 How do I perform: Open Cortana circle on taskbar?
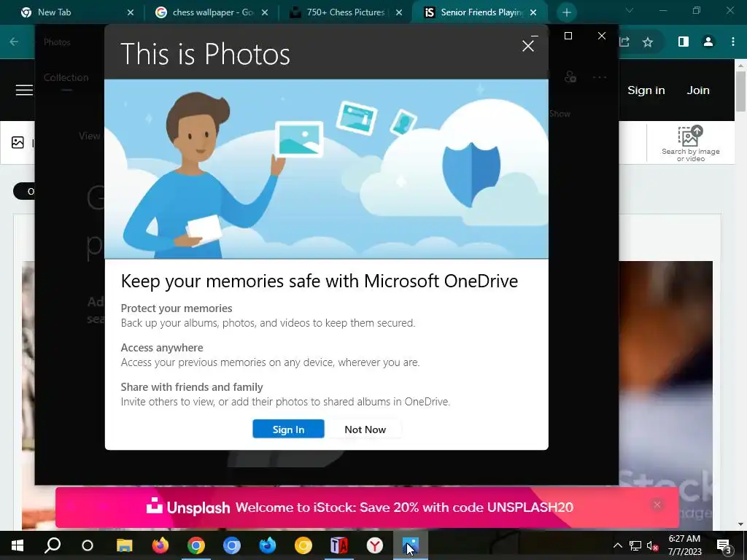(88, 545)
